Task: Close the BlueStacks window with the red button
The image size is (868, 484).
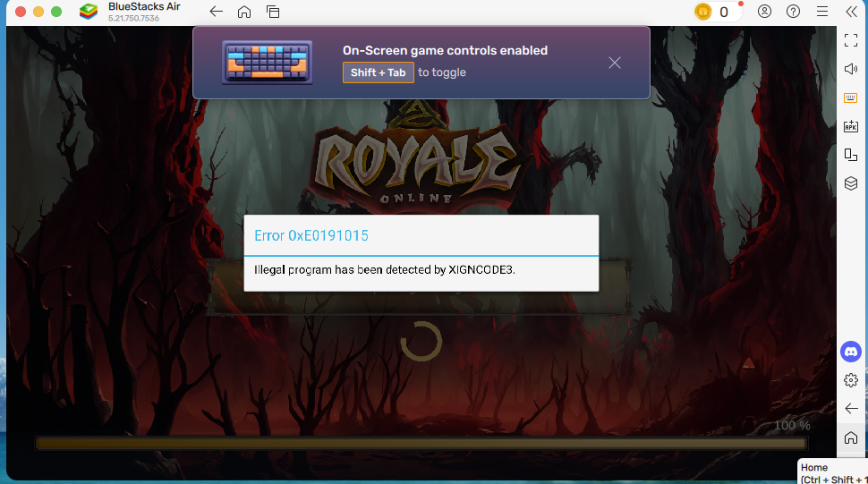Action: pyautogui.click(x=21, y=12)
